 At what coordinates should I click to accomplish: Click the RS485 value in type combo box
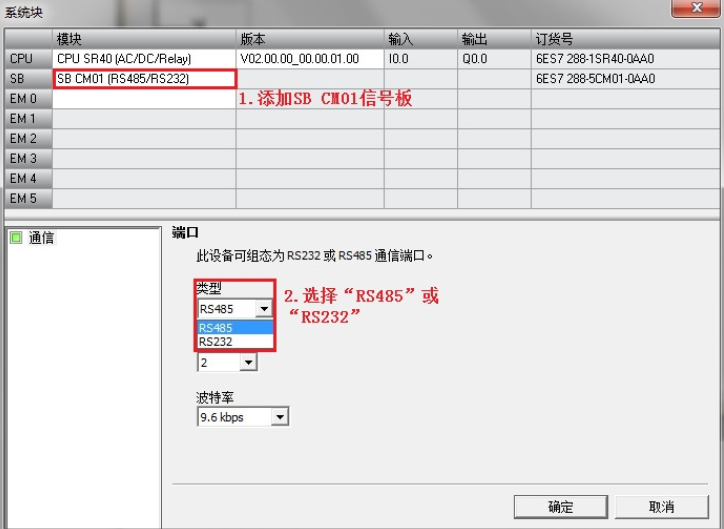coord(227,308)
